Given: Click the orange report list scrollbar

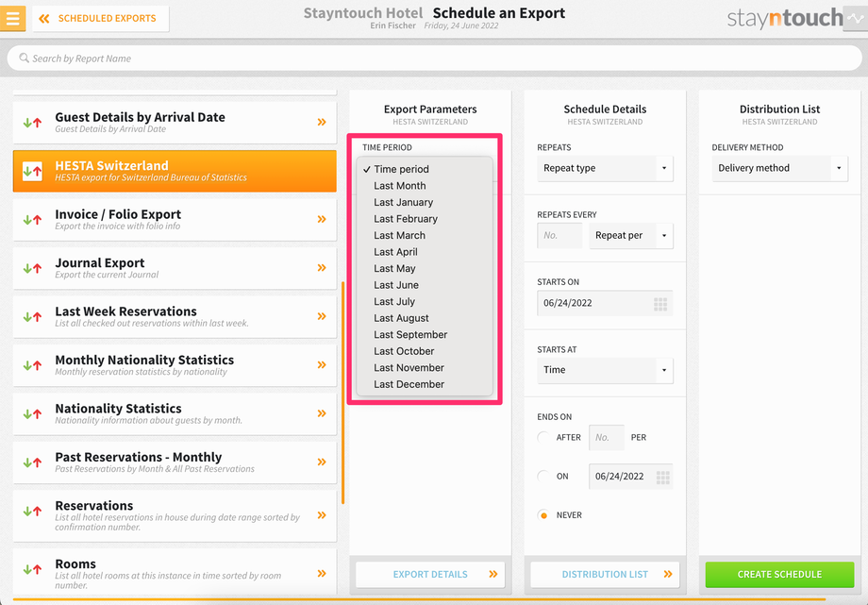Looking at the screenshot, I should click(x=343, y=393).
